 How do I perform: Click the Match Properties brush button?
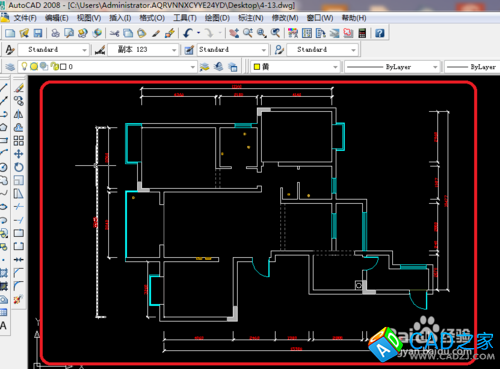tap(170, 33)
